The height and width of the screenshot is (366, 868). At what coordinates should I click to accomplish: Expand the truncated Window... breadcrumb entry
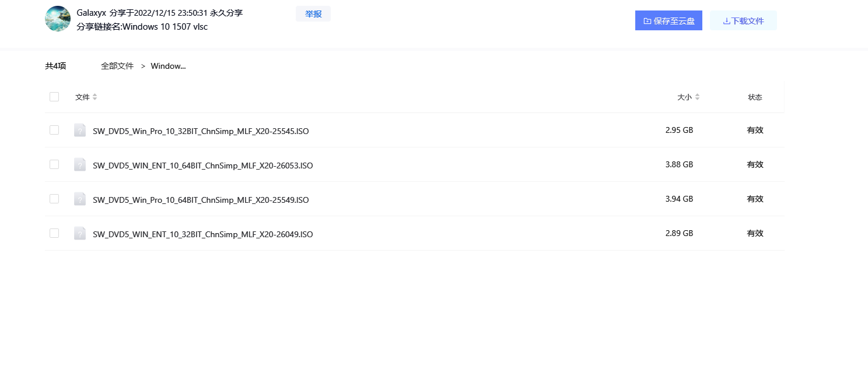[x=168, y=66]
